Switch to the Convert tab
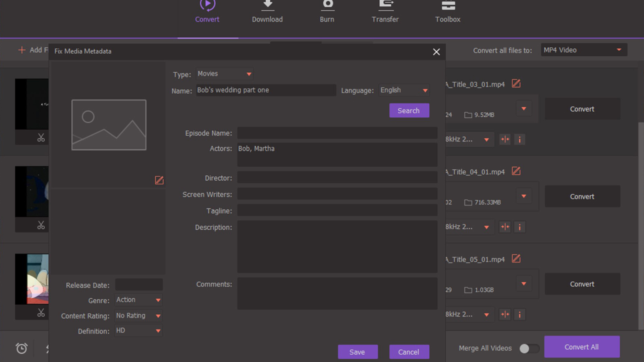This screenshot has width=644, height=362. pyautogui.click(x=207, y=12)
